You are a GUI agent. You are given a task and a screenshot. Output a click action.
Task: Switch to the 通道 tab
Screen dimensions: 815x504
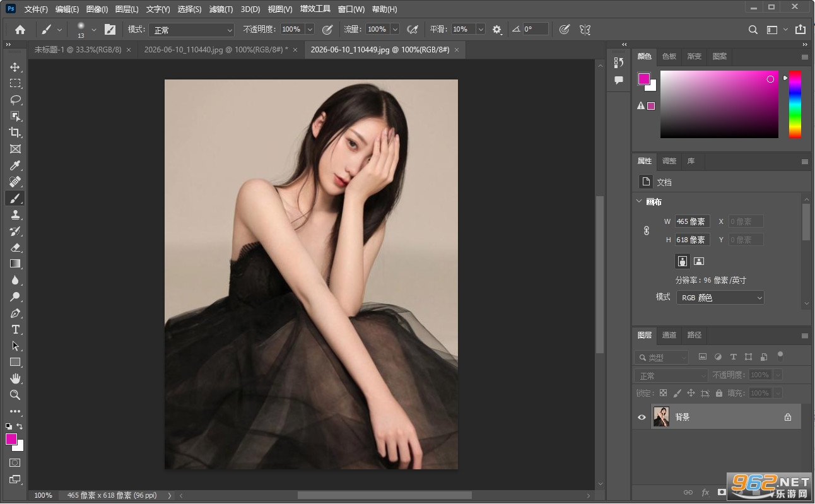[x=669, y=335]
